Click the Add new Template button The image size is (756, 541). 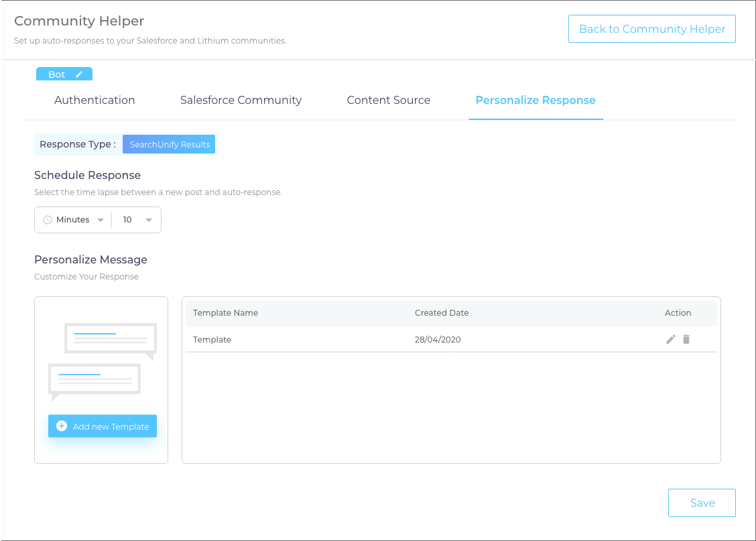coord(103,426)
